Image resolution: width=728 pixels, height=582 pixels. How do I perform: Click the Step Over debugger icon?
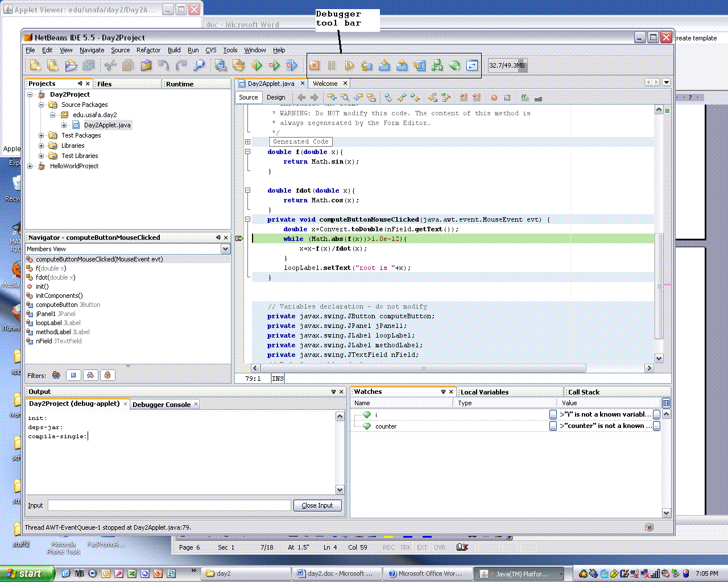click(x=367, y=65)
